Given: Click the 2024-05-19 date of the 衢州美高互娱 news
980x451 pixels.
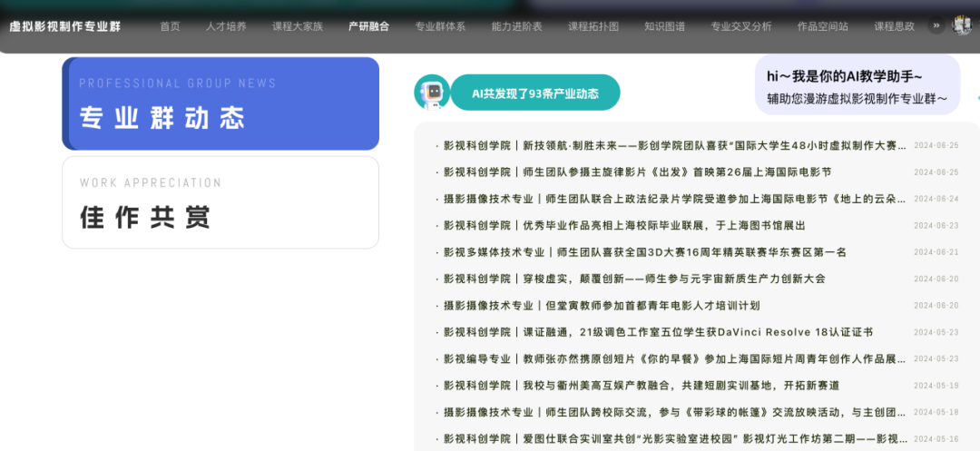Looking at the screenshot, I should click(936, 386).
